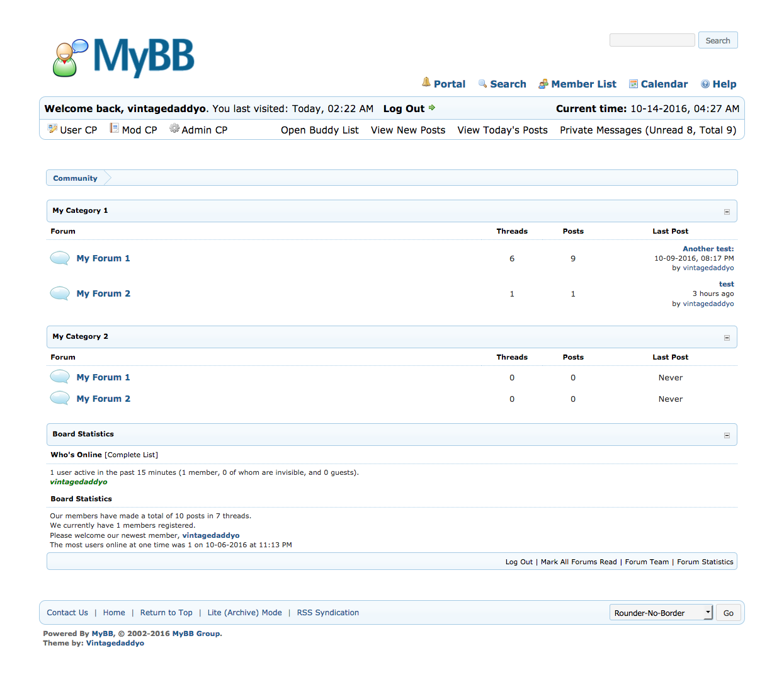Open Mod CP from the user menu
Image resolution: width=784 pixels, height=694 pixels.
[139, 130]
